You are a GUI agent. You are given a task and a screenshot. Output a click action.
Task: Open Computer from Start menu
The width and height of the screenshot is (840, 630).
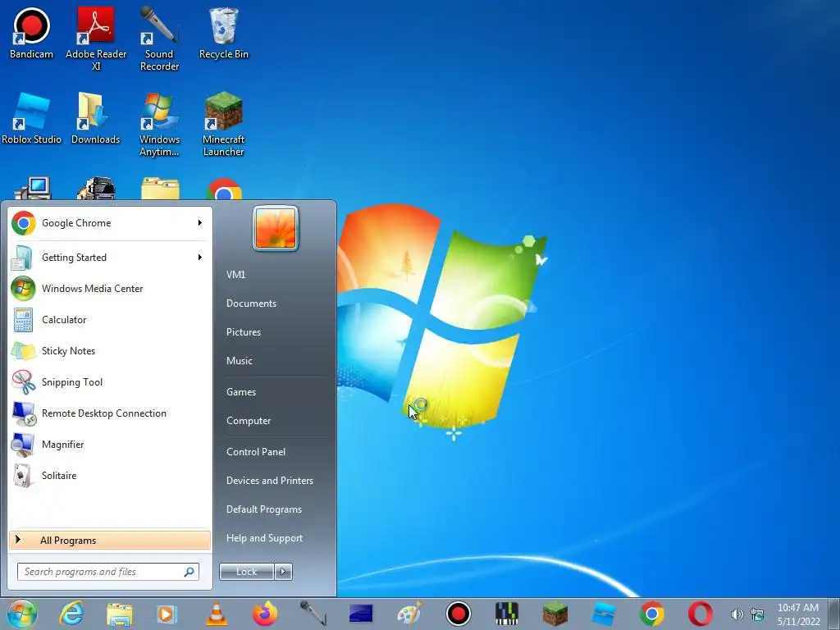pos(249,421)
